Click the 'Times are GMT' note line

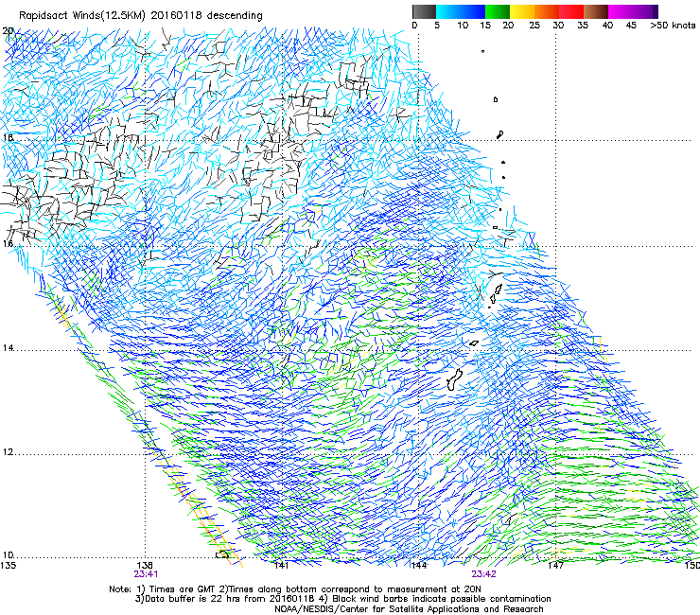click(x=295, y=589)
